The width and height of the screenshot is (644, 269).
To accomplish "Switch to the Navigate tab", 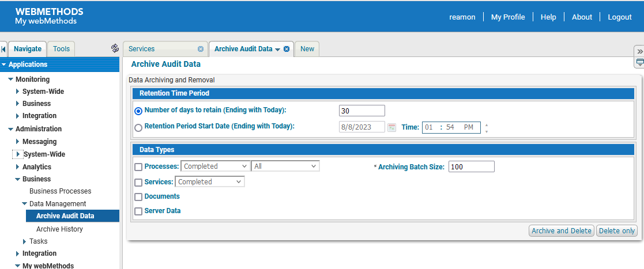I will 28,49.
